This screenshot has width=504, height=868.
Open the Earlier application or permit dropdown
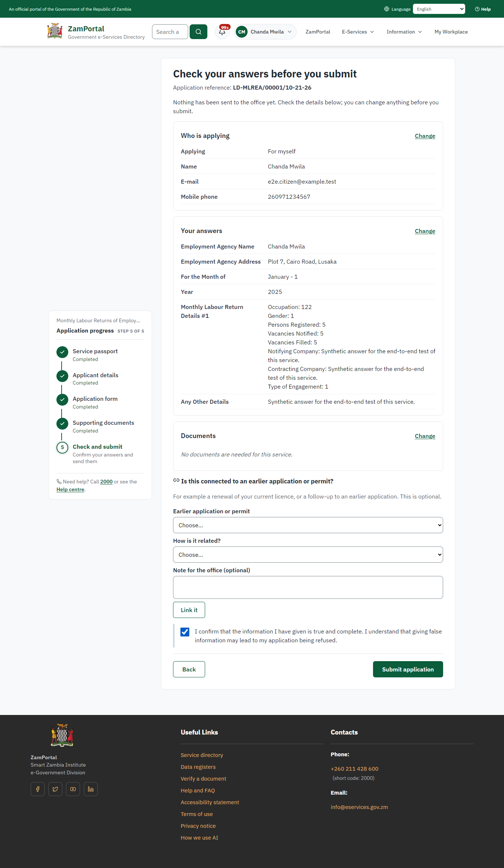point(308,525)
